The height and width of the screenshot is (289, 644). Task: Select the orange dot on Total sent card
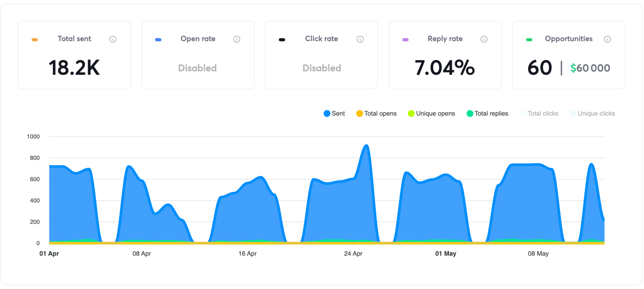point(34,39)
